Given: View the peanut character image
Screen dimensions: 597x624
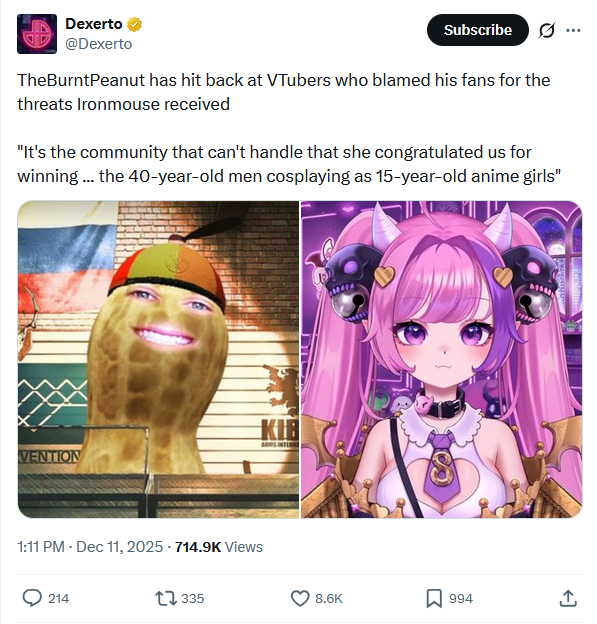Looking at the screenshot, I should coord(158,359).
